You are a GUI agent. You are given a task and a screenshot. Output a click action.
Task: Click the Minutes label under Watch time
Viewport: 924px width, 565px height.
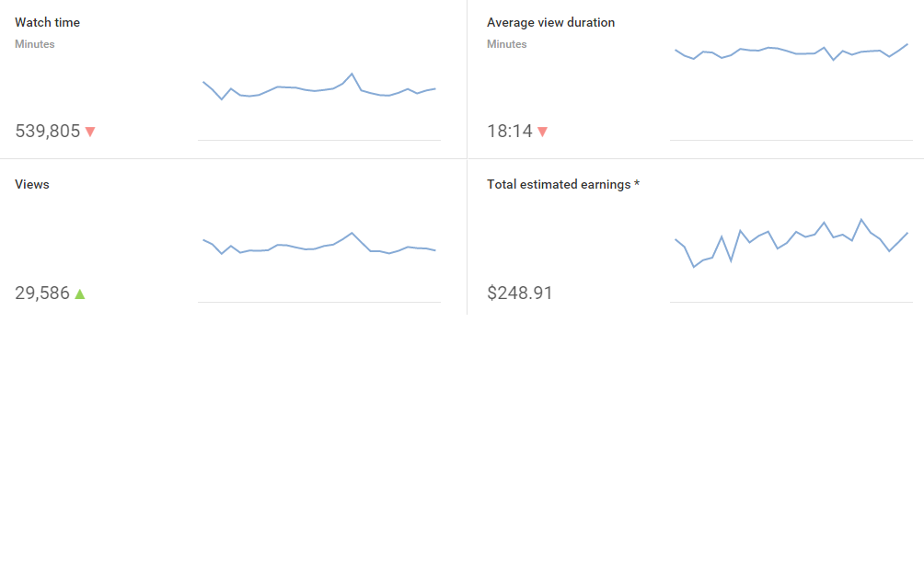[x=35, y=44]
